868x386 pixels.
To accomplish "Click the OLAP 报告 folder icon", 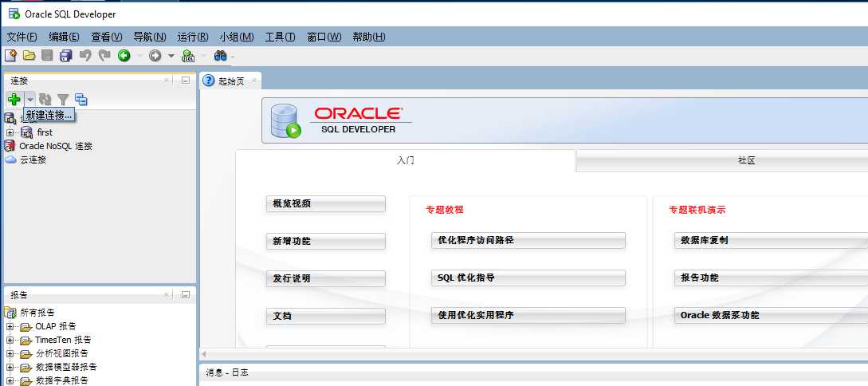I will [x=26, y=326].
